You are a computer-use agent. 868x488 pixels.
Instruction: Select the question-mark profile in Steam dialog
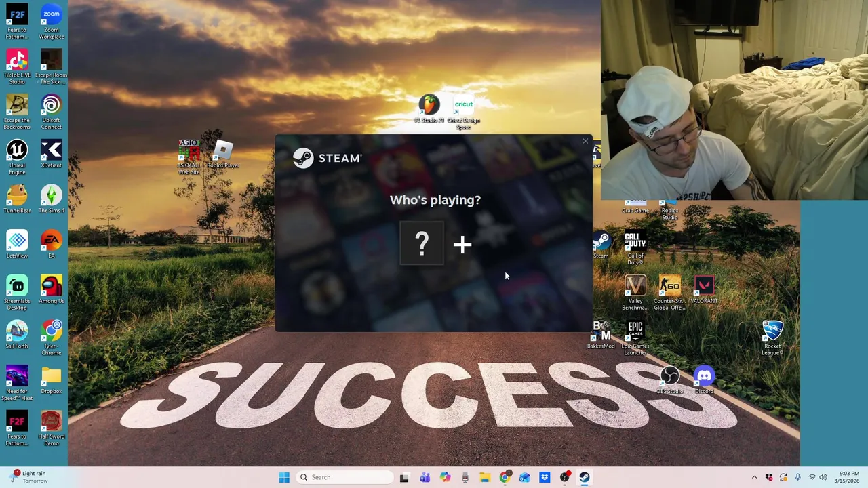click(x=422, y=243)
